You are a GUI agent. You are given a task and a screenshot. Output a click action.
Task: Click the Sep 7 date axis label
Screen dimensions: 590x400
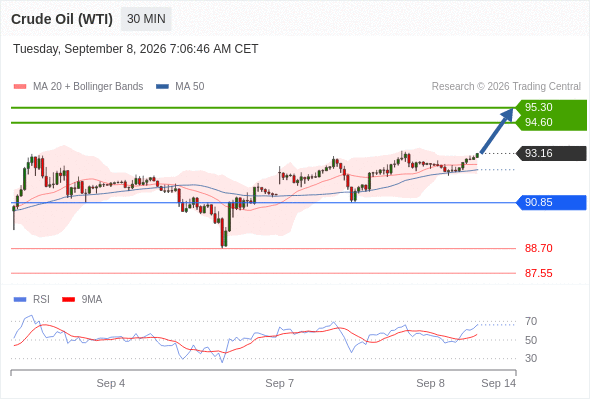279,383
